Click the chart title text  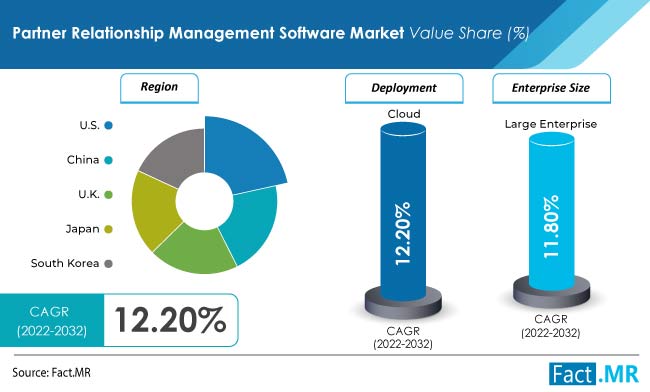(x=271, y=33)
